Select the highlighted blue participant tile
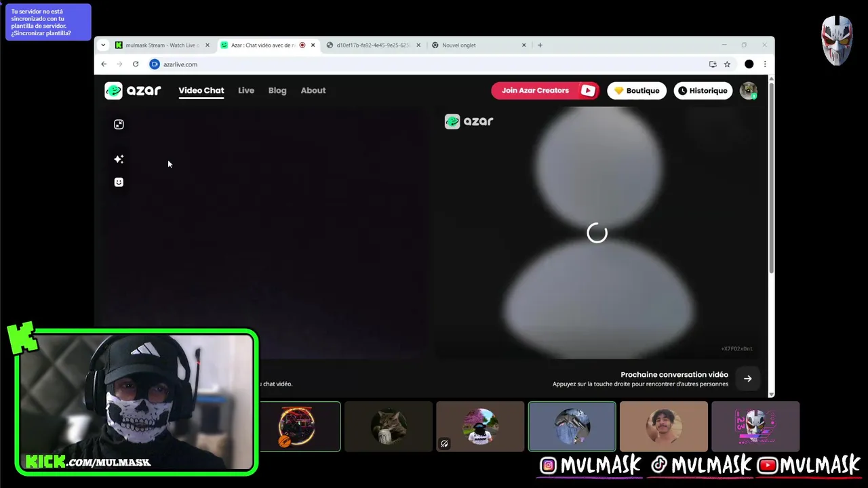This screenshot has height=488, width=868. point(572,426)
